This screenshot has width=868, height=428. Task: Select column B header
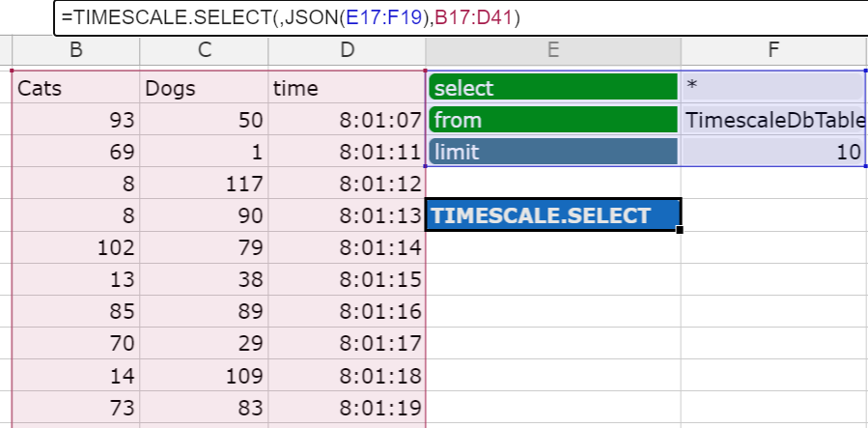(76, 50)
